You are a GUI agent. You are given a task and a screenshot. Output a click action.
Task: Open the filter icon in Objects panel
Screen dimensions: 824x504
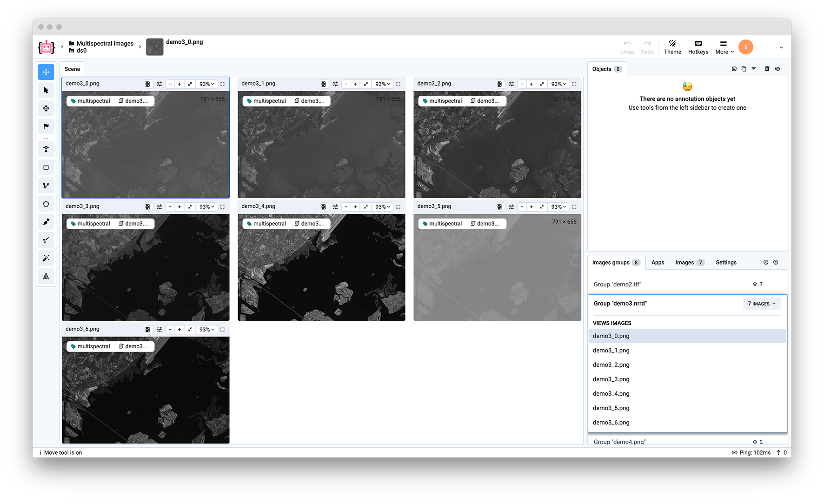tap(754, 69)
